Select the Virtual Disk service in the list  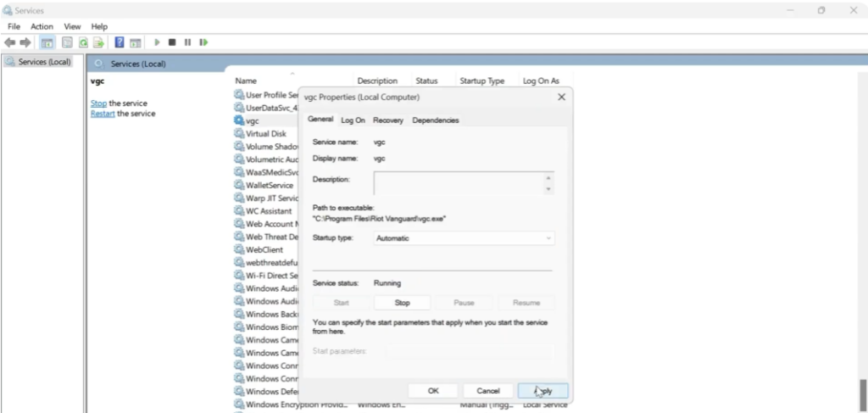[x=266, y=134]
